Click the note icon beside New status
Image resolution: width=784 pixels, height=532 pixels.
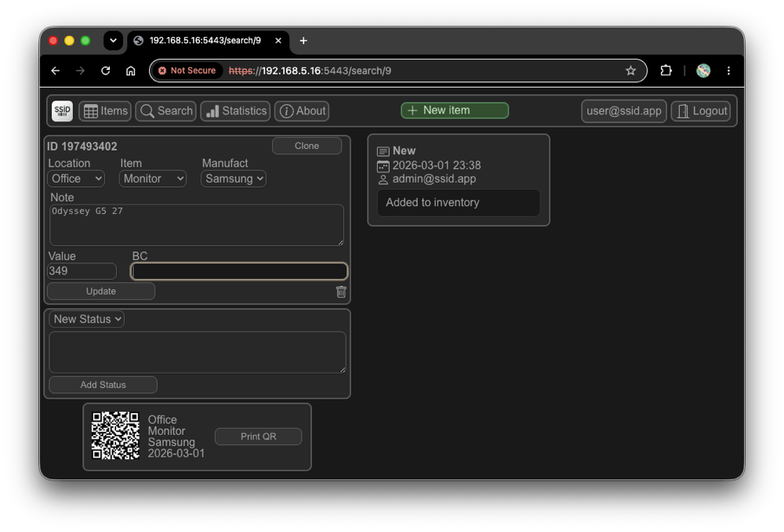tap(383, 151)
